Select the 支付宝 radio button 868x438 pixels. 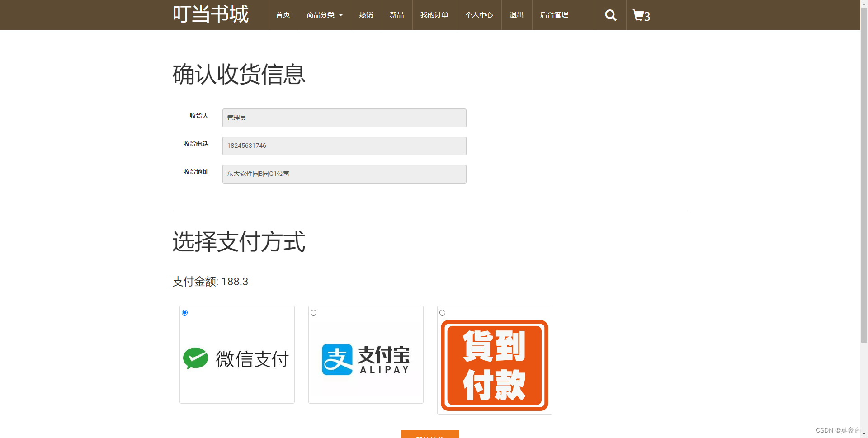[x=313, y=312]
